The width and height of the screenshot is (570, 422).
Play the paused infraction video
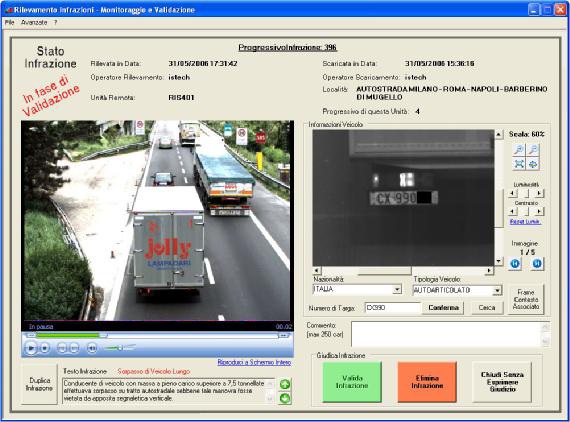point(31,348)
